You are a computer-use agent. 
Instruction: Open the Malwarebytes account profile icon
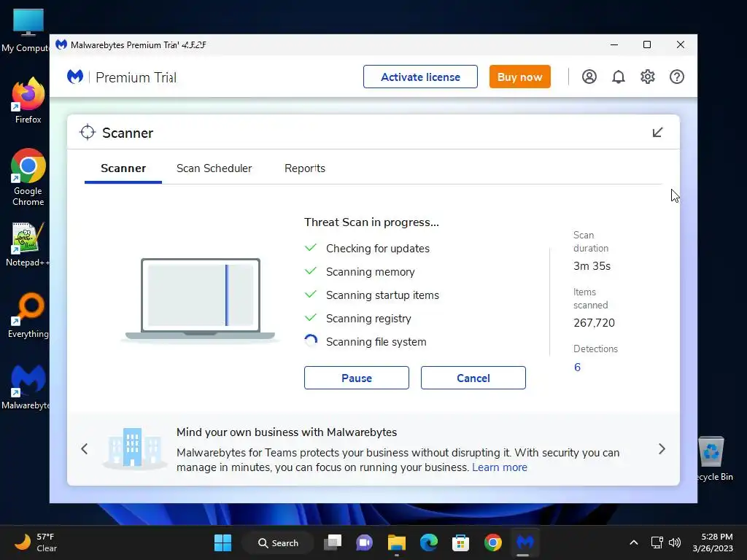pyautogui.click(x=589, y=77)
